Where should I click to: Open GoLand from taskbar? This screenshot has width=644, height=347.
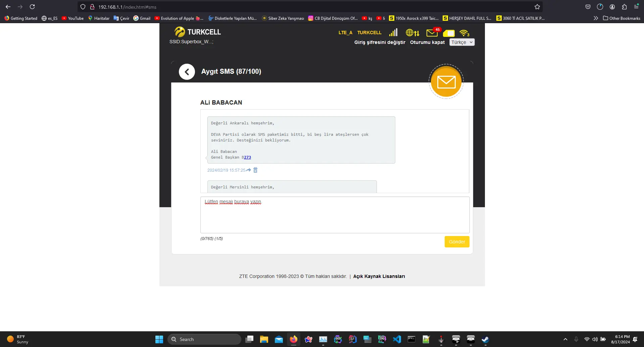[338, 339]
